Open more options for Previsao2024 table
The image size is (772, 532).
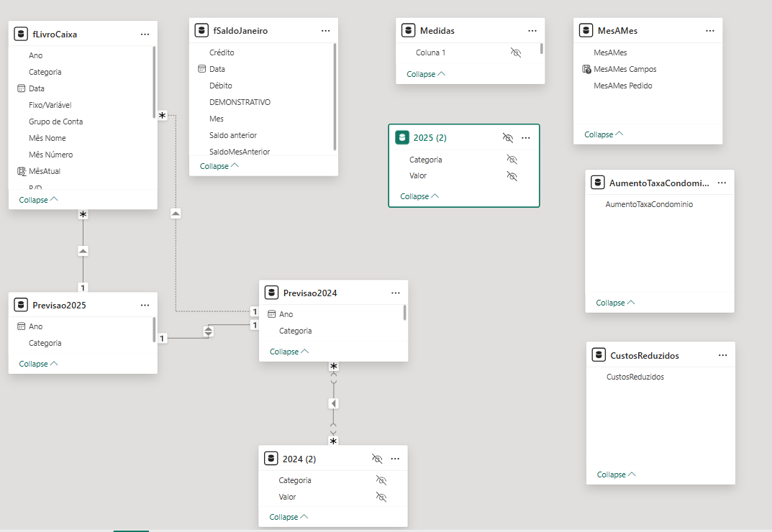pyautogui.click(x=396, y=293)
